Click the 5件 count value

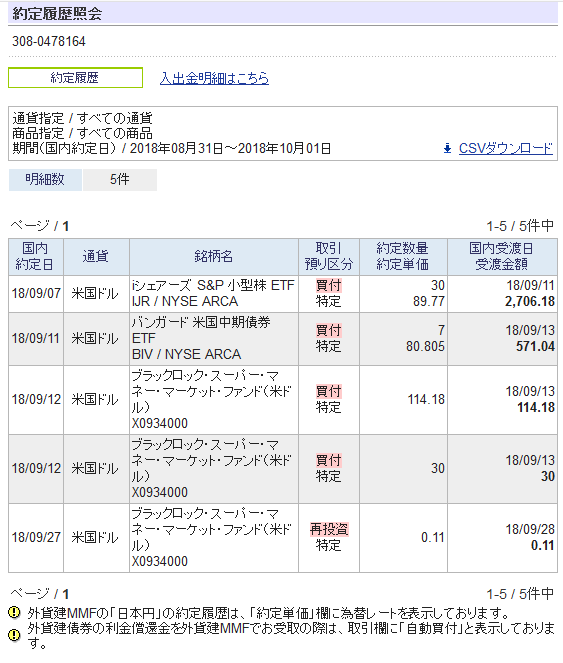click(120, 180)
